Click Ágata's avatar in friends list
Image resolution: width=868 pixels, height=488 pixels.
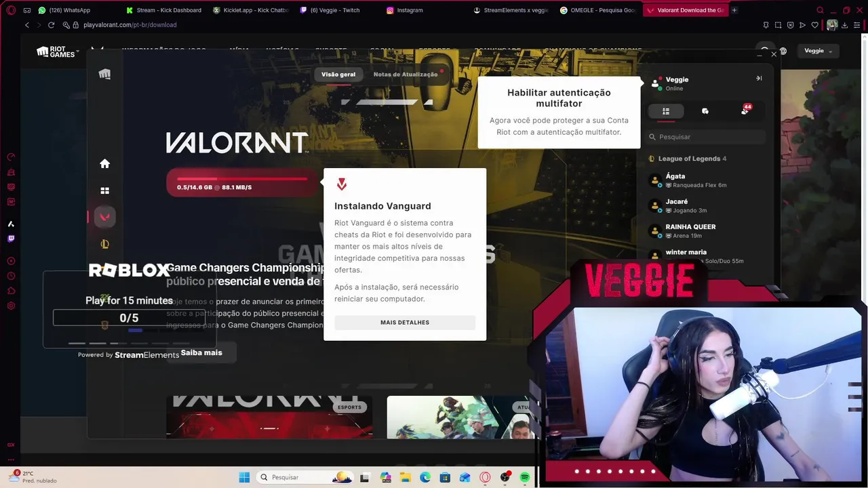(x=655, y=180)
